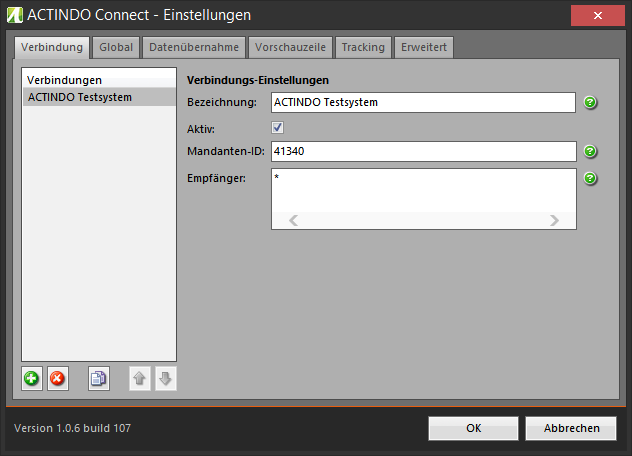Click the ACTINDO logo in title bar
This screenshot has height=456, width=632.
point(15,15)
